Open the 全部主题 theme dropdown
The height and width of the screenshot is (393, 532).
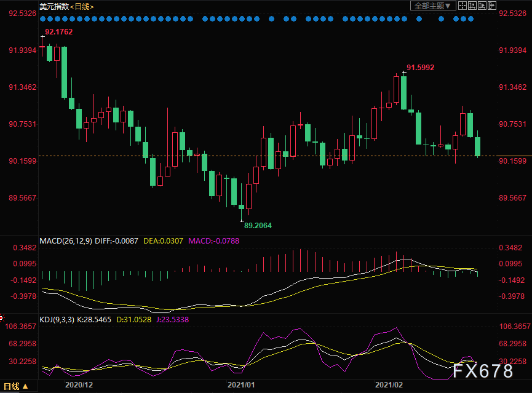coord(433,6)
